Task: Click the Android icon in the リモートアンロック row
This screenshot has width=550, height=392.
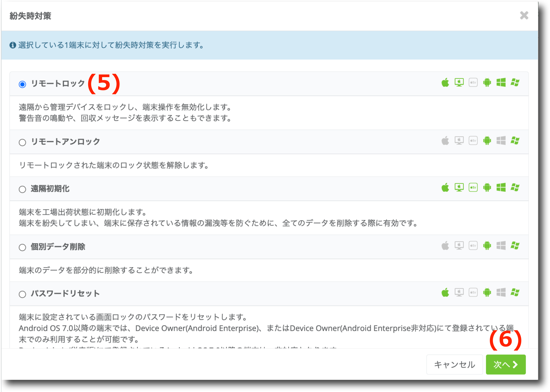Action: point(487,141)
